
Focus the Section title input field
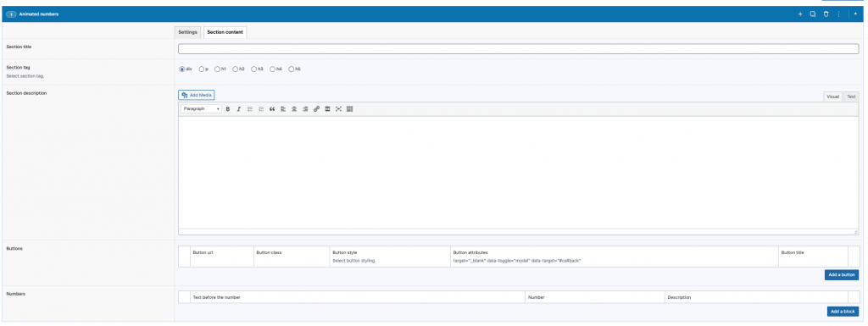tap(518, 49)
